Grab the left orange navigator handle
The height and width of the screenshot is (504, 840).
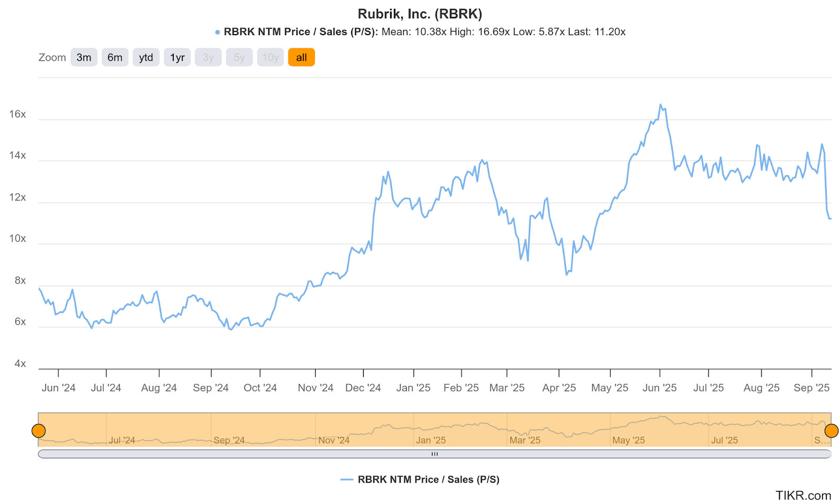38,431
